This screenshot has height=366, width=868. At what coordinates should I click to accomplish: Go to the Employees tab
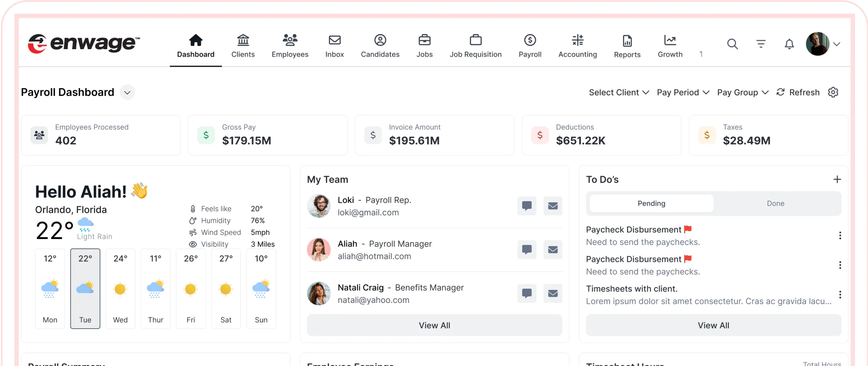tap(290, 46)
